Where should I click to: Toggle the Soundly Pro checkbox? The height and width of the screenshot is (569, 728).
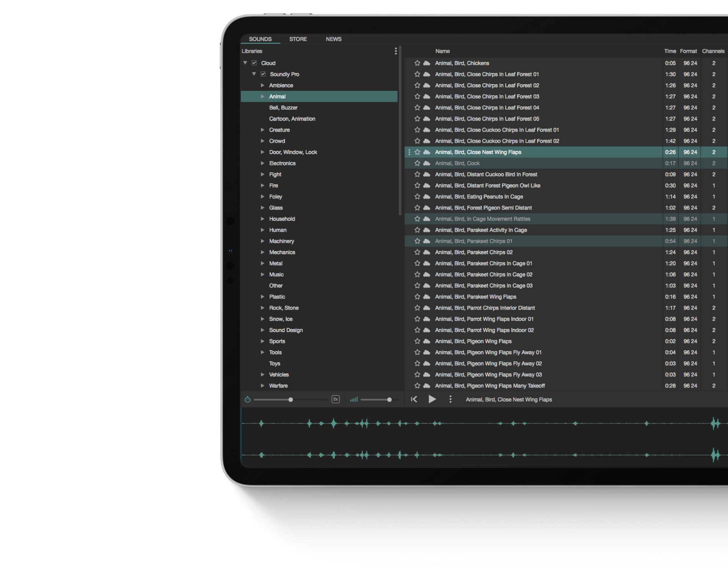263,74
